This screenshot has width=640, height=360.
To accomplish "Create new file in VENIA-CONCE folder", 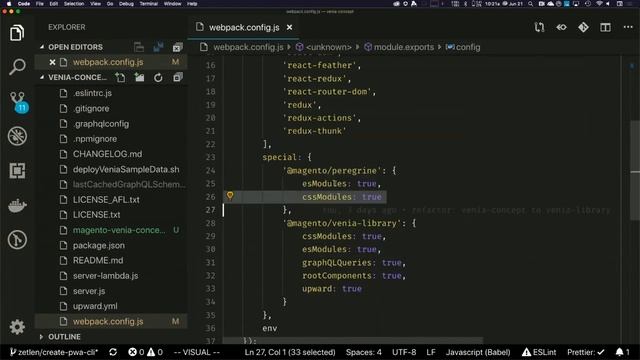I will [120, 78].
